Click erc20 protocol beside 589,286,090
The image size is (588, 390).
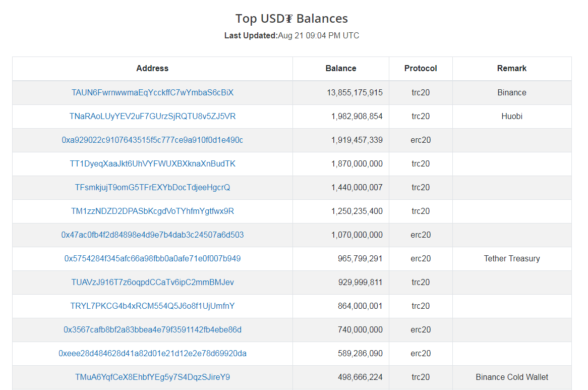pyautogui.click(x=421, y=353)
